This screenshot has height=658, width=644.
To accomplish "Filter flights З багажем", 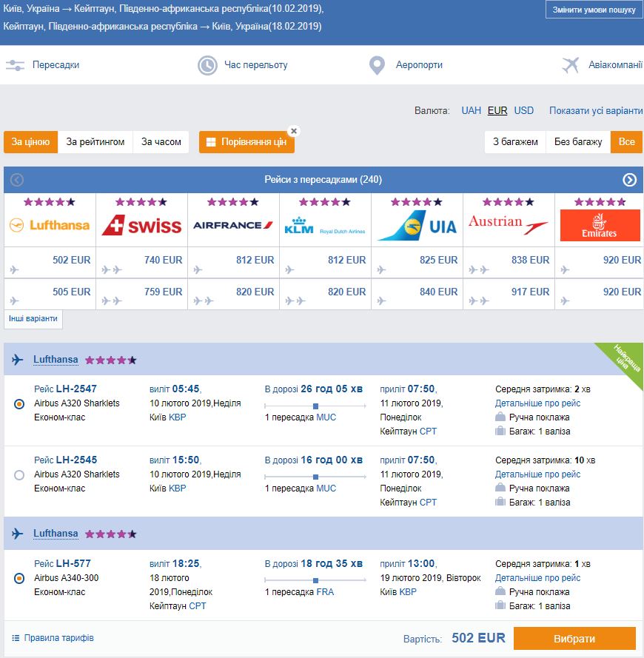I will (x=515, y=142).
